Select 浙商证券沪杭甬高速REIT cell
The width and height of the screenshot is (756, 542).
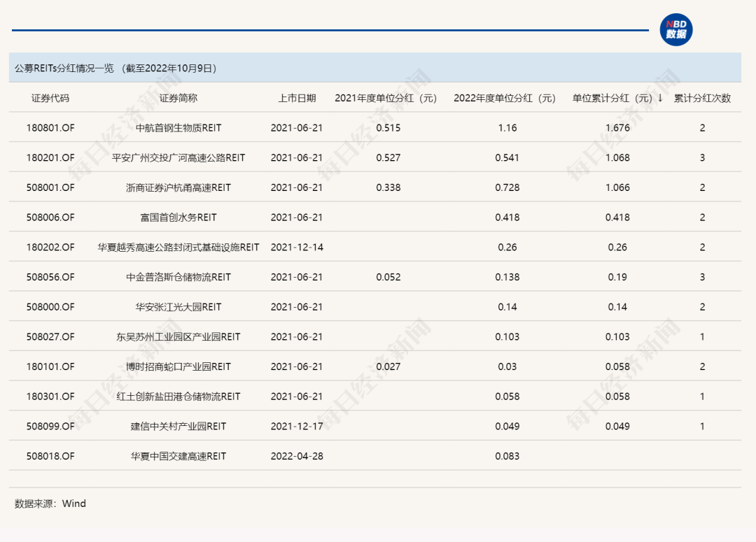(x=178, y=188)
